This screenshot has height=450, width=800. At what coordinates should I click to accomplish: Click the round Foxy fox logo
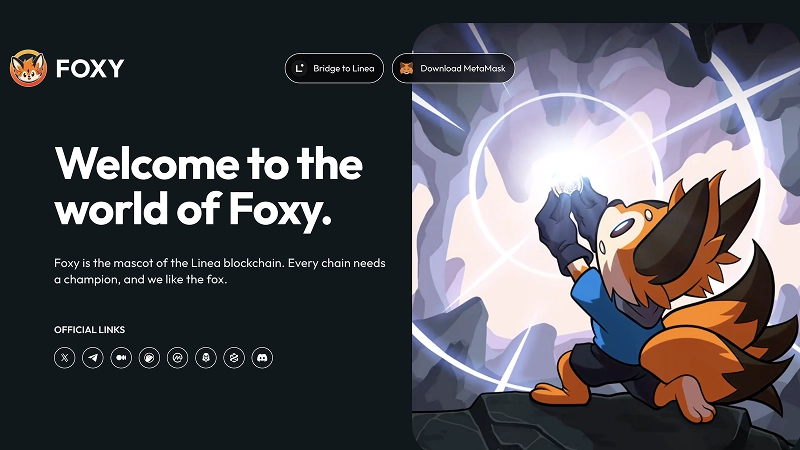[28, 68]
